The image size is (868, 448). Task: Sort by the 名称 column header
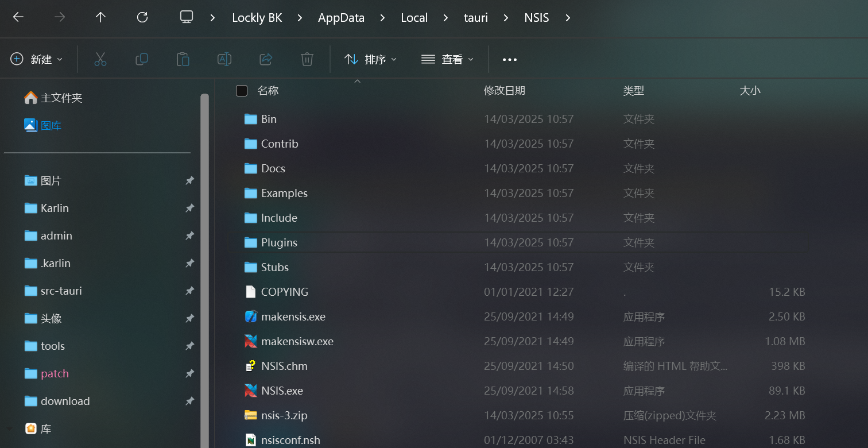click(268, 91)
